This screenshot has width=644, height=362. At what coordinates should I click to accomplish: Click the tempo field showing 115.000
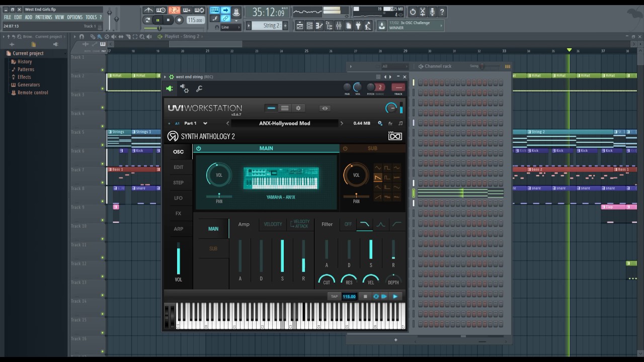[x=195, y=20]
